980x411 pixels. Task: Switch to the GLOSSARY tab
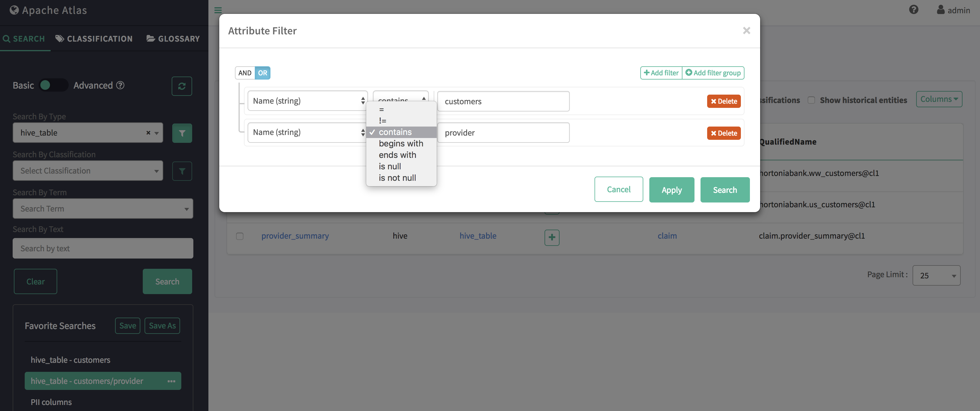(173, 39)
